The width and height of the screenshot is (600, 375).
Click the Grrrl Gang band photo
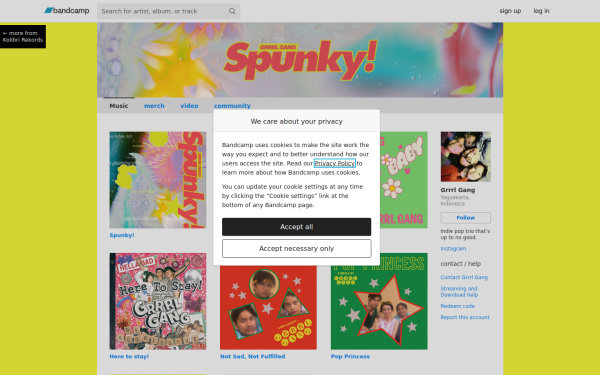466,157
